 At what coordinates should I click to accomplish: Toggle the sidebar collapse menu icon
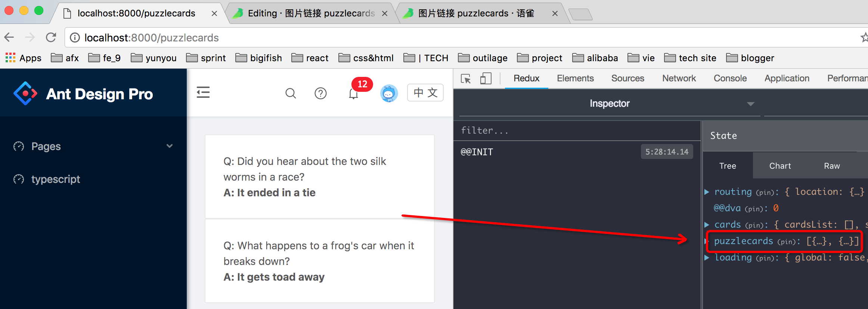pos(203,92)
